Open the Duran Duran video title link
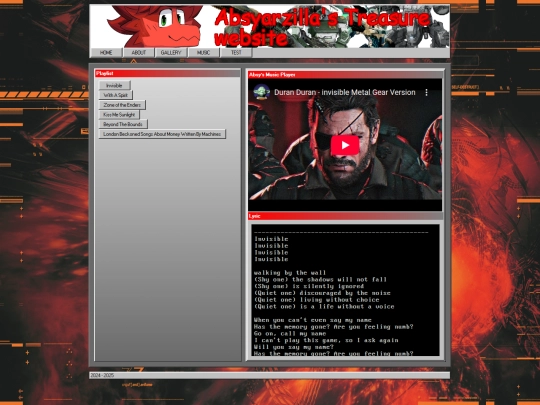This screenshot has height=405, width=540. [x=345, y=92]
